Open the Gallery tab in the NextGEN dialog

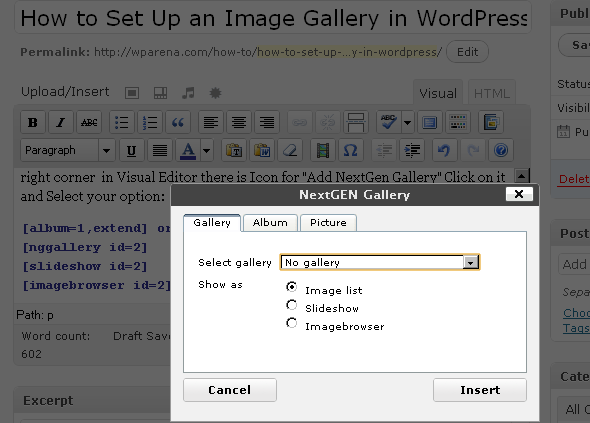(x=212, y=222)
